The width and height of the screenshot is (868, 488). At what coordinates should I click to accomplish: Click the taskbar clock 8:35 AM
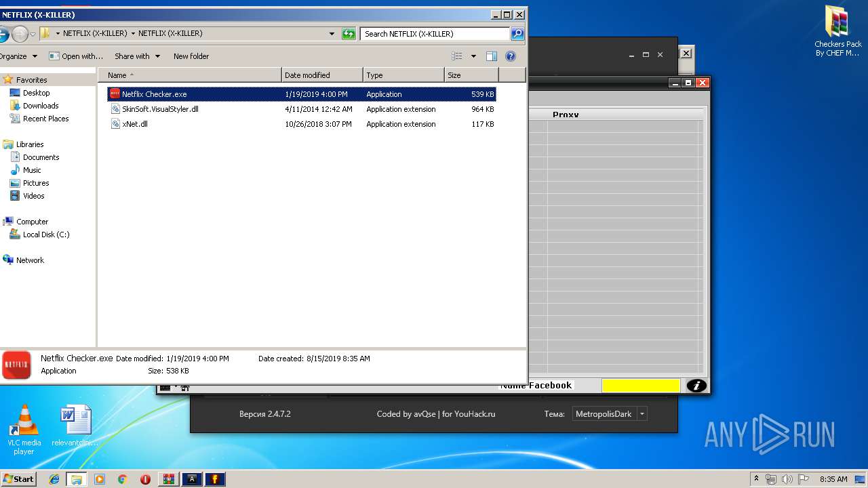833,479
